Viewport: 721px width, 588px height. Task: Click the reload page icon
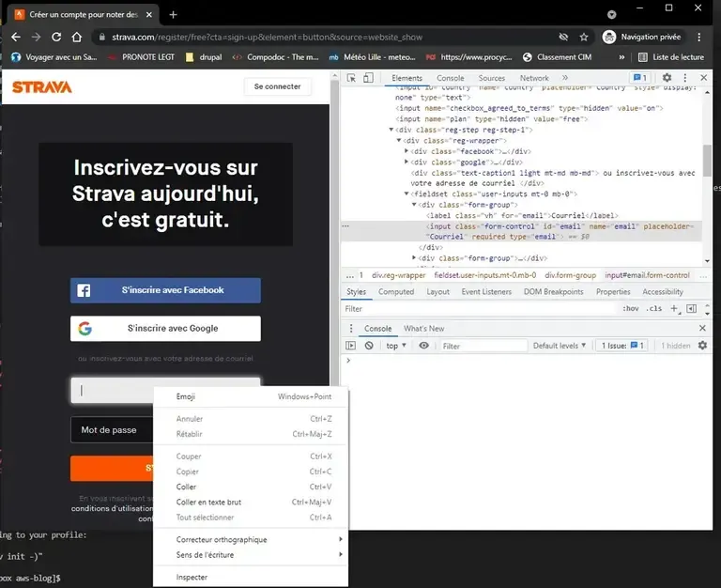[56, 37]
